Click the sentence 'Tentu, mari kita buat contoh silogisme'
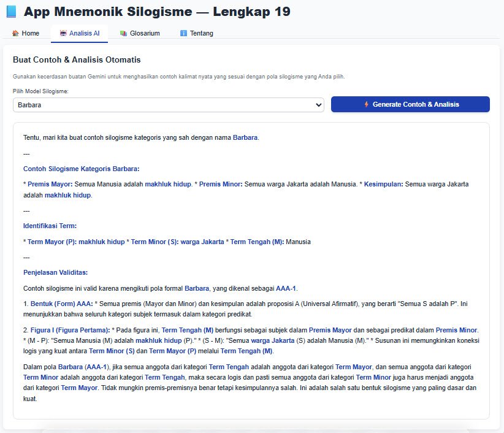 (141, 137)
